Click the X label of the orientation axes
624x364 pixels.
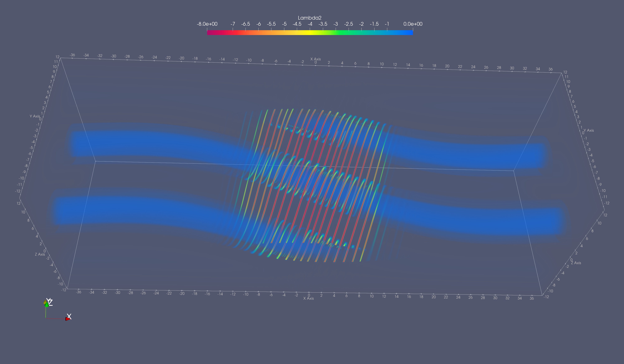[x=69, y=316]
